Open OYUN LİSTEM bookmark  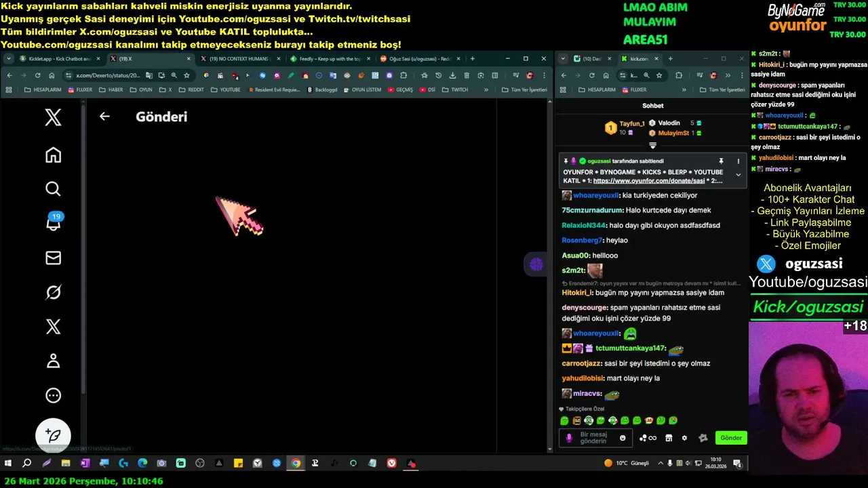coord(363,89)
